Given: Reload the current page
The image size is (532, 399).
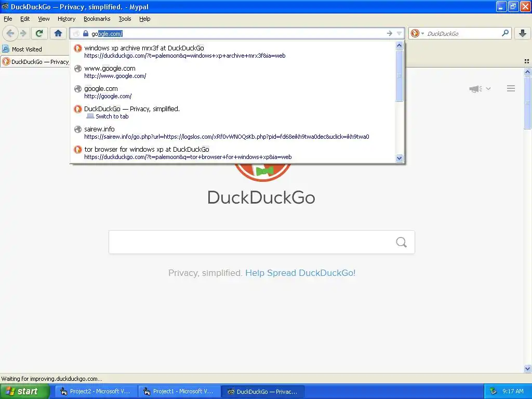Looking at the screenshot, I should point(39,33).
